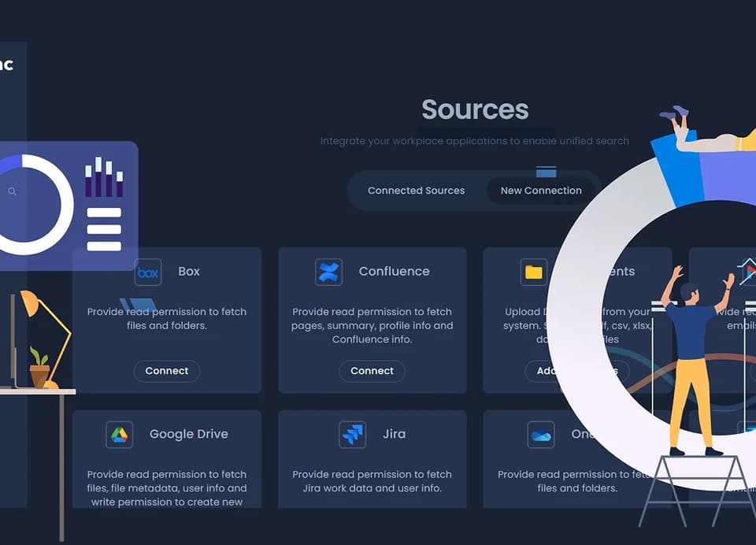Click the Box card permission description
This screenshot has height=545, width=756.
pyautogui.click(x=167, y=318)
